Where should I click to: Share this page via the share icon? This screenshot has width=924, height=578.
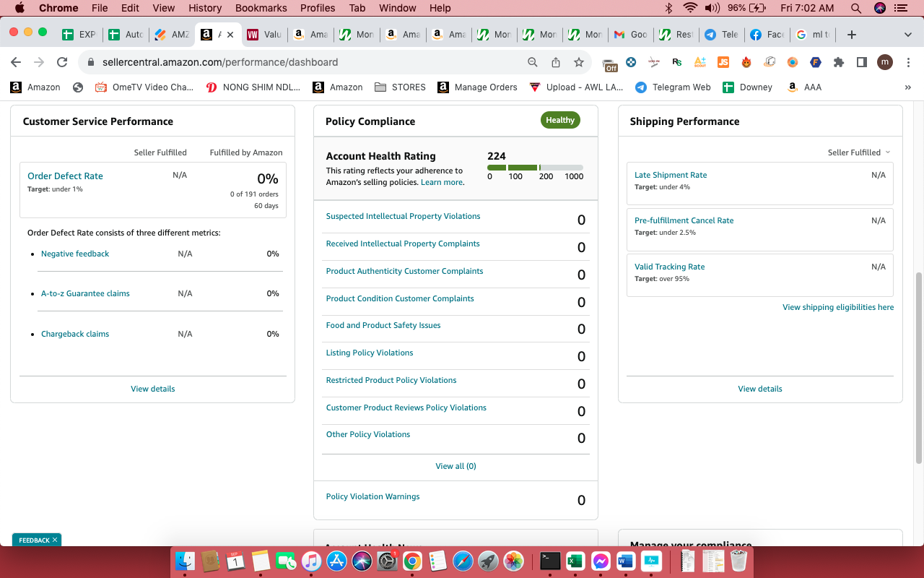pos(556,62)
